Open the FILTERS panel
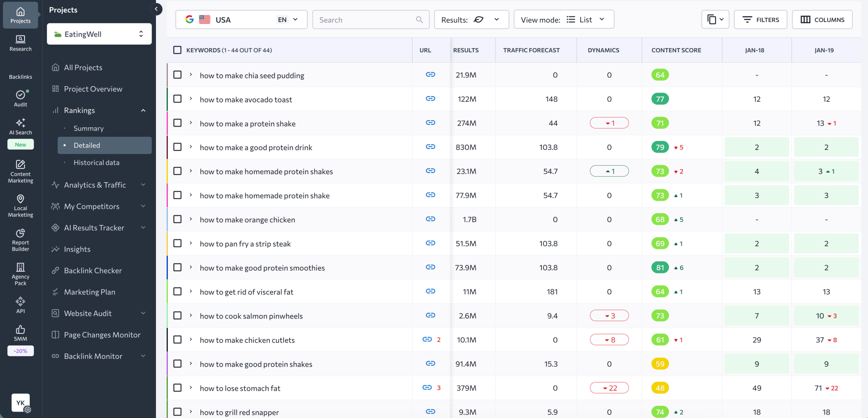Screen dimensions: 868x418 [x=761, y=19]
